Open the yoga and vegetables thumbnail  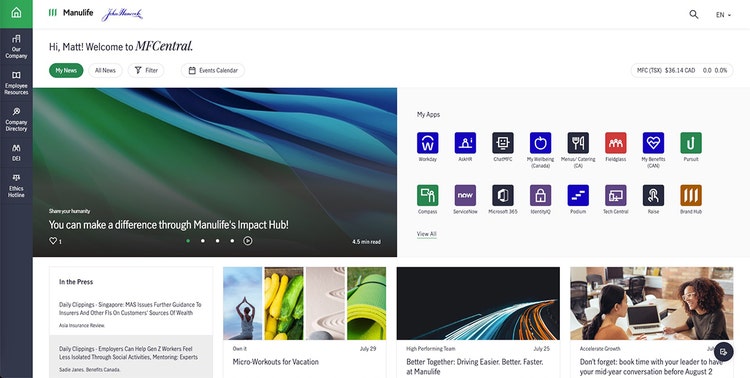(305, 303)
